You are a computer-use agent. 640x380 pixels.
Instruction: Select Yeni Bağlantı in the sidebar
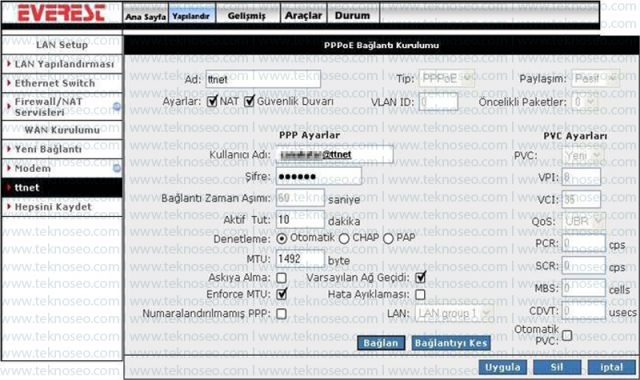point(62,149)
